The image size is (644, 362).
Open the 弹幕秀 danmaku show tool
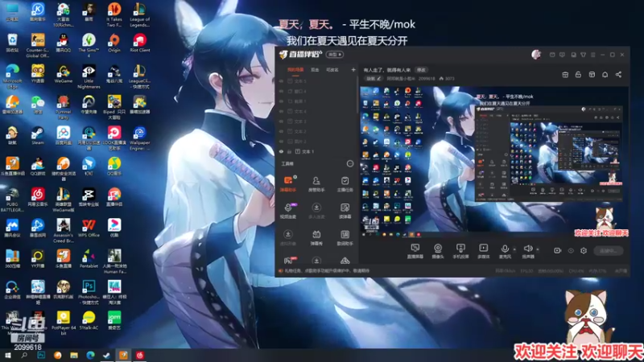316,237
